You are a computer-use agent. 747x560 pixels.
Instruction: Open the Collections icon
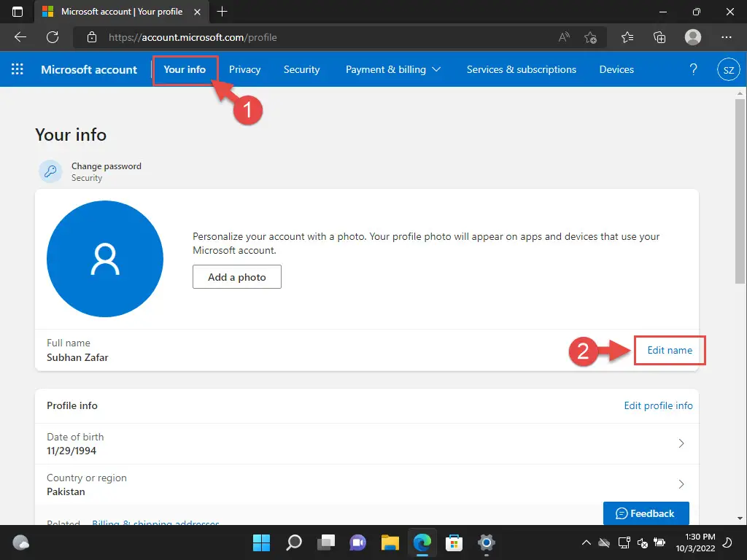(x=659, y=37)
